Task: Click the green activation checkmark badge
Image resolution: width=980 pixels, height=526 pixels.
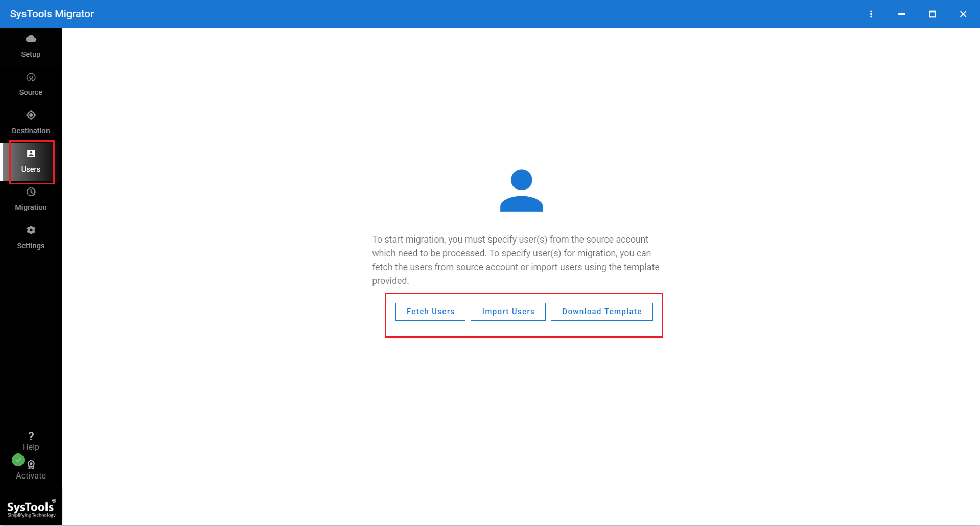Action: pyautogui.click(x=18, y=460)
